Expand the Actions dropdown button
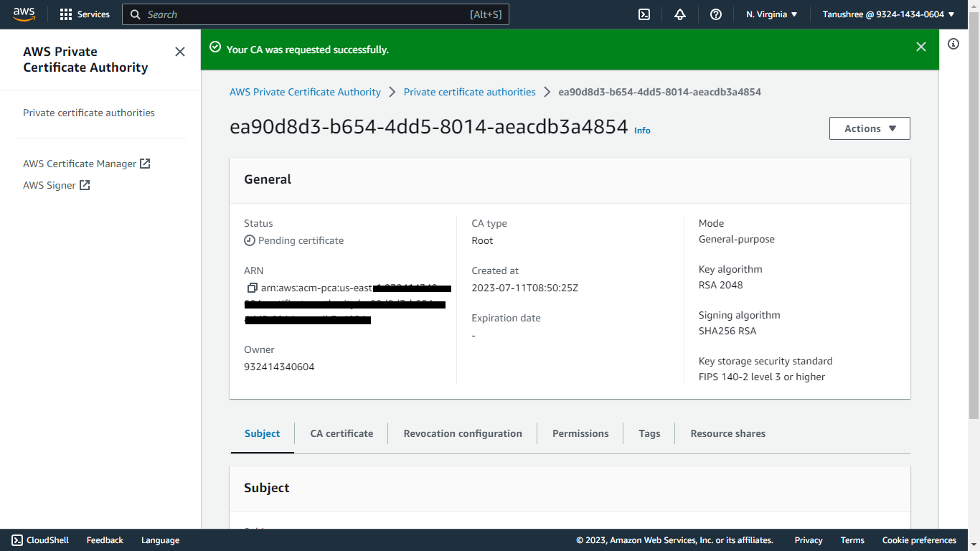This screenshot has height=551, width=980. tap(870, 128)
